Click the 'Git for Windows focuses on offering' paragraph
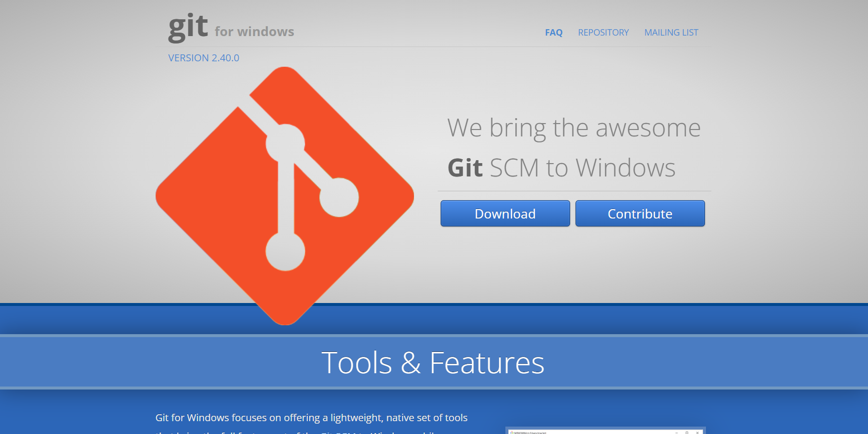 (311, 424)
